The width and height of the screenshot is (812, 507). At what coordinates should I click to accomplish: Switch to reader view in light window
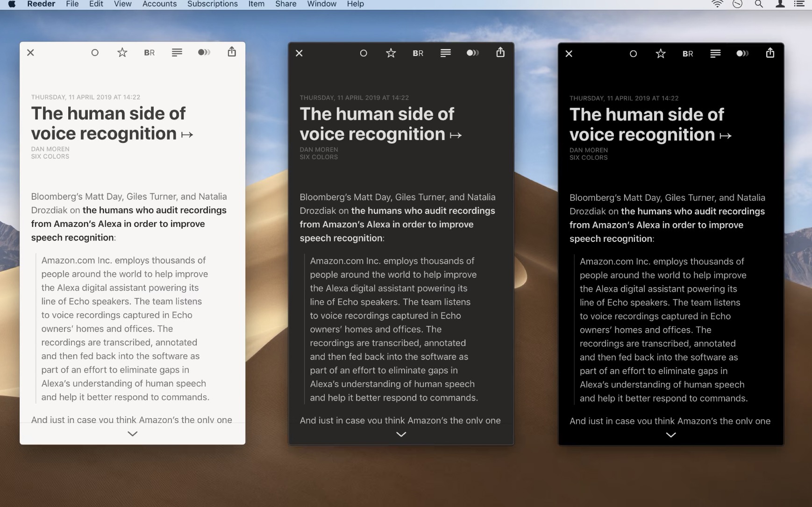click(x=177, y=53)
